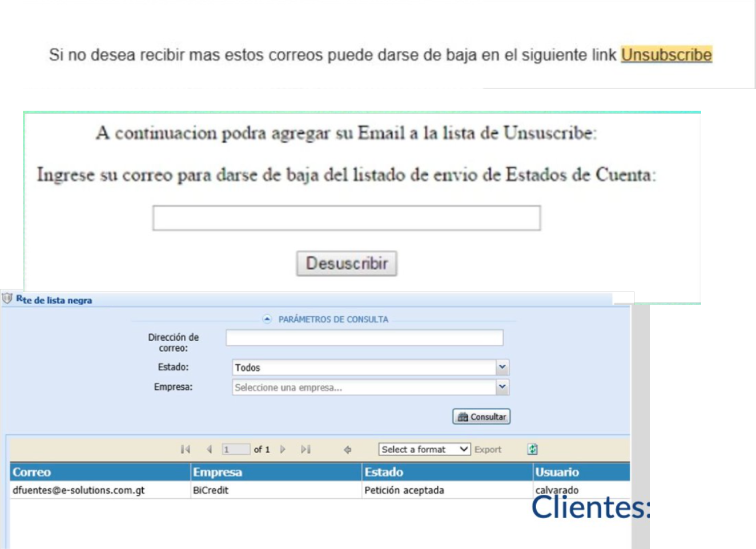The width and height of the screenshot is (756, 549).
Task: Go to previous report page
Action: (209, 450)
